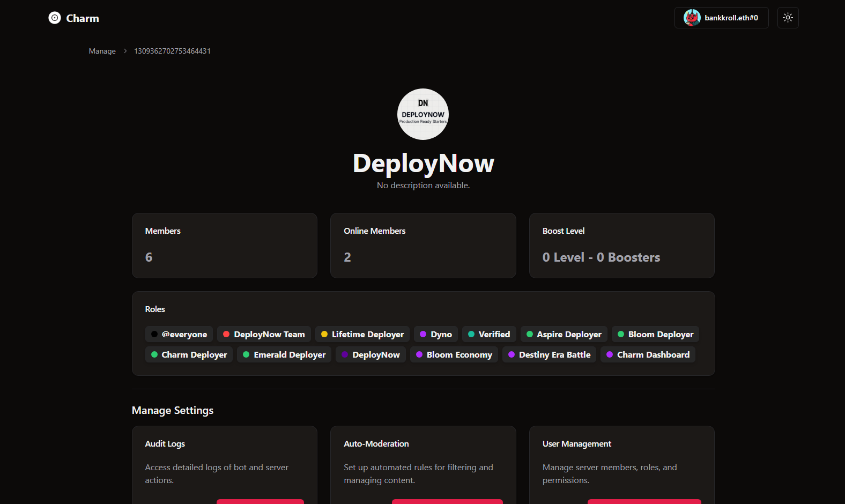845x504 pixels.
Task: Click the purple dot of Charm Dashboard
Action: (x=610, y=354)
